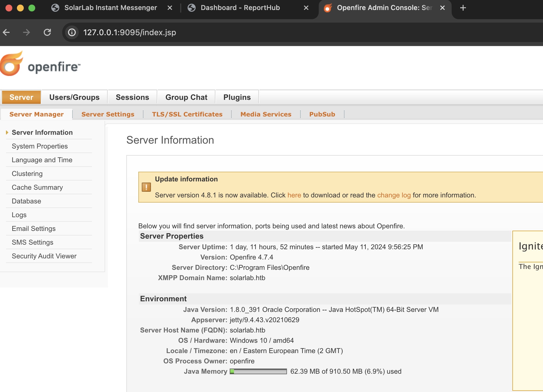The width and height of the screenshot is (543, 392).
Task: Open Media Services submenu
Action: [266, 114]
